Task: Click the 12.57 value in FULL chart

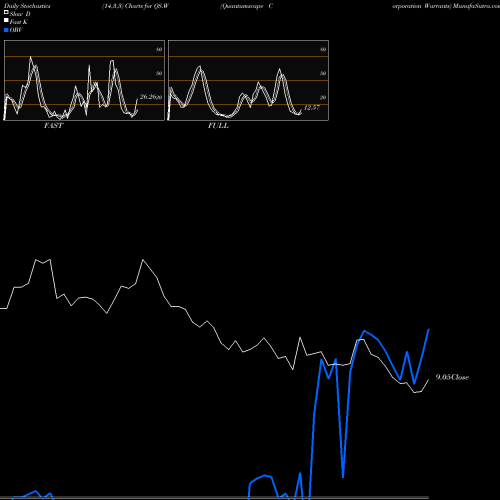Action: tap(312, 107)
